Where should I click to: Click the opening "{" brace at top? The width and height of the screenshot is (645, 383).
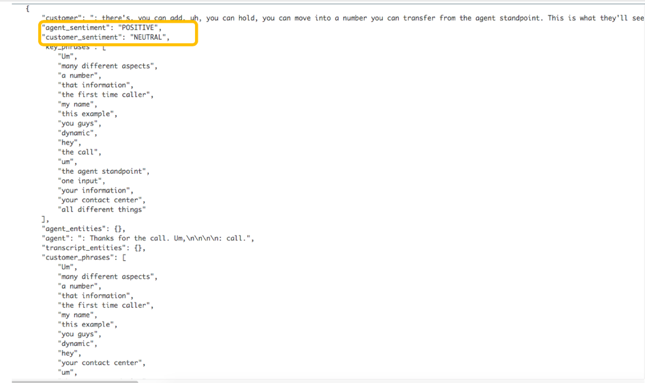[x=27, y=8]
